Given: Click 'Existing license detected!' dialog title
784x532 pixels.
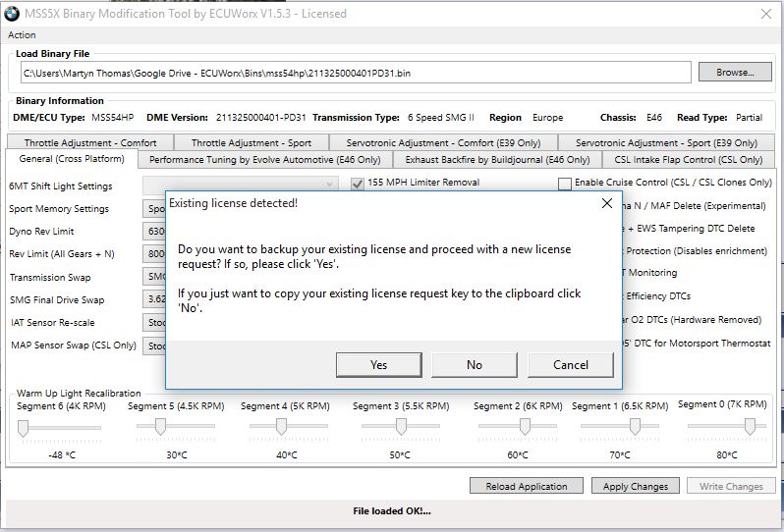Looking at the screenshot, I should point(233,203).
